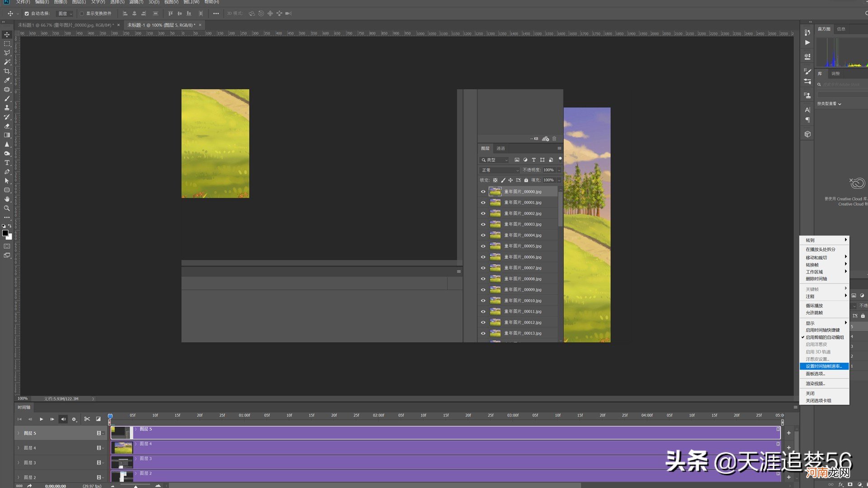This screenshot has width=868, height=488.
Task: Select the Pen tool
Action: coord(7,172)
